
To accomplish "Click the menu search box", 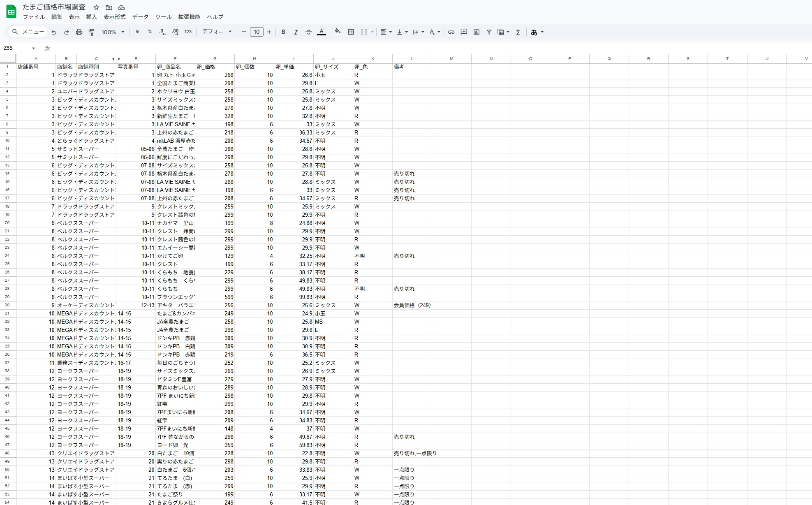I will coord(28,32).
